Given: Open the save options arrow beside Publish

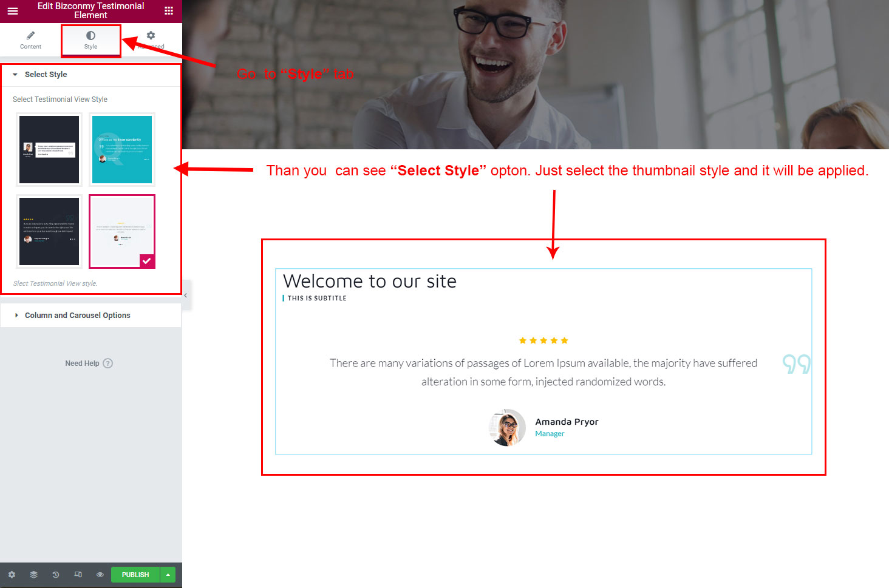Looking at the screenshot, I should click(168, 575).
